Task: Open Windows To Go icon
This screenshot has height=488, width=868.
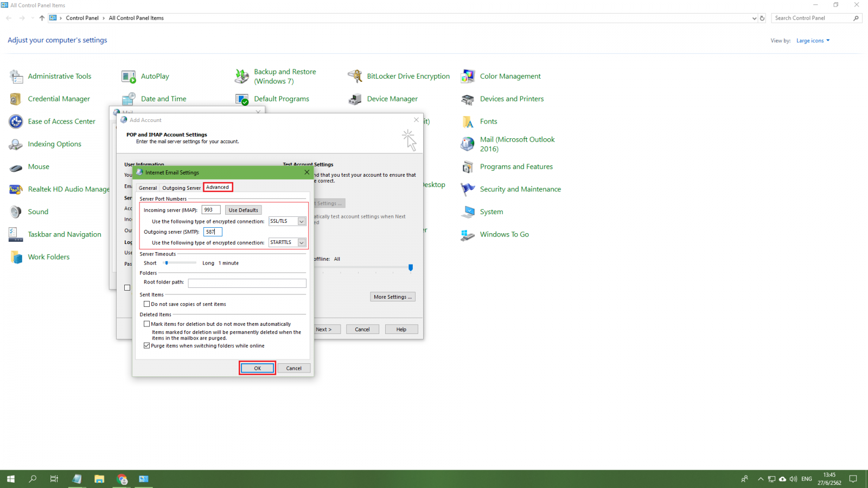Action: 468,235
